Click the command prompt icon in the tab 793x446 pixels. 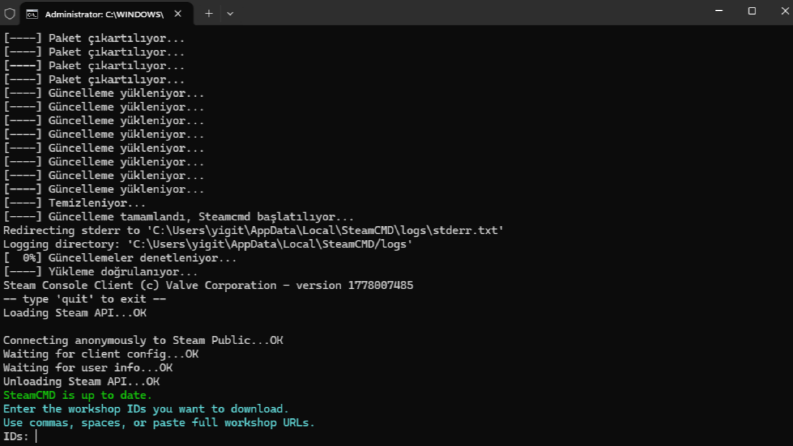click(32, 14)
